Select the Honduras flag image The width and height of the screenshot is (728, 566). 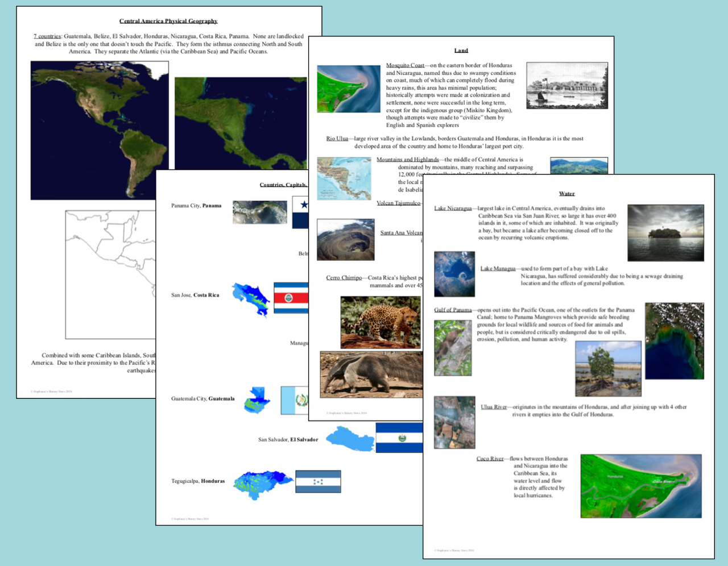point(317,481)
